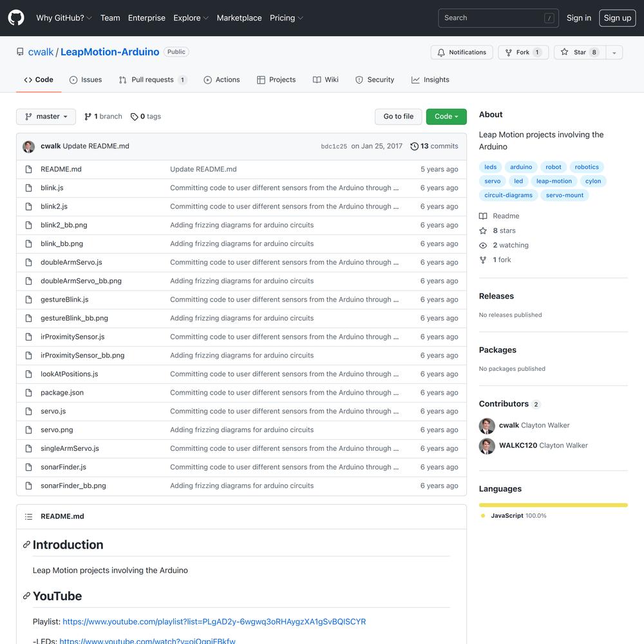Click the fork icon beside 1 fork

coord(483,260)
